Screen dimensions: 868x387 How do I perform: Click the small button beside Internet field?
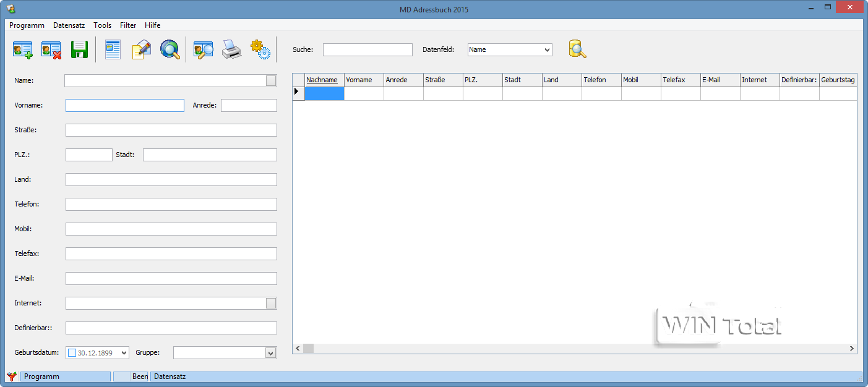coord(271,303)
